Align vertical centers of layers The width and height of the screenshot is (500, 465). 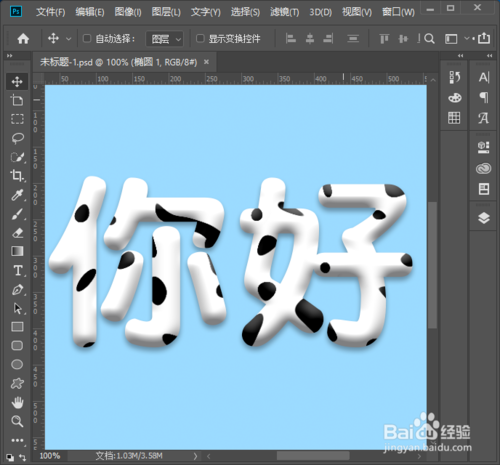click(x=403, y=39)
